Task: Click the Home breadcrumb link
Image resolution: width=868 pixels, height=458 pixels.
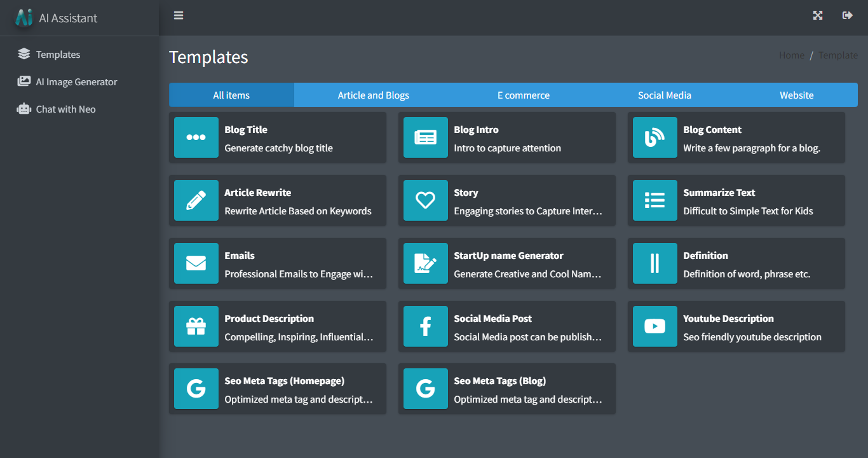Action: [791, 55]
